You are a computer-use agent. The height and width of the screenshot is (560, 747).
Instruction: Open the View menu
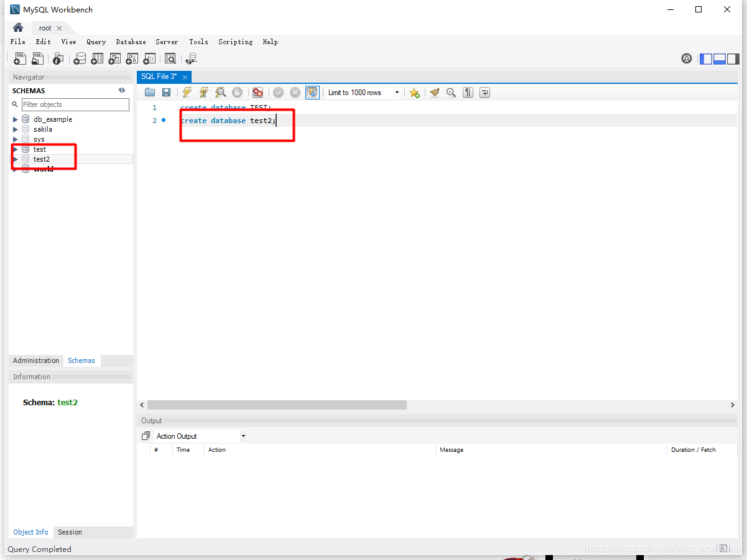coord(68,42)
